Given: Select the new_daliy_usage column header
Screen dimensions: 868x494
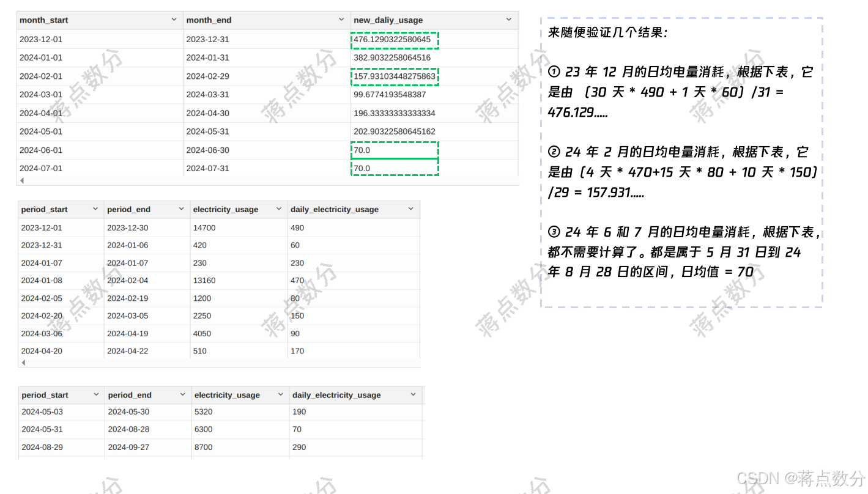Looking at the screenshot, I should click(x=434, y=20).
